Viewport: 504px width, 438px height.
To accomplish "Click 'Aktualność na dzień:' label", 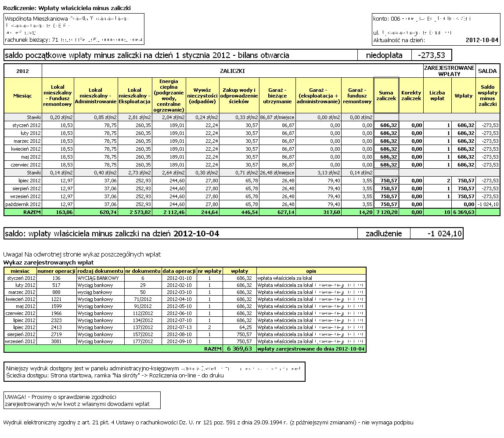I will pos(399,40).
